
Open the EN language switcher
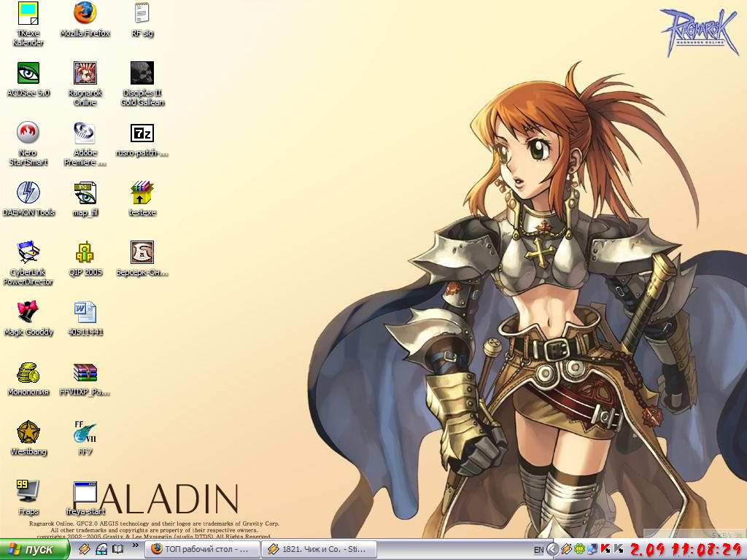(539, 550)
